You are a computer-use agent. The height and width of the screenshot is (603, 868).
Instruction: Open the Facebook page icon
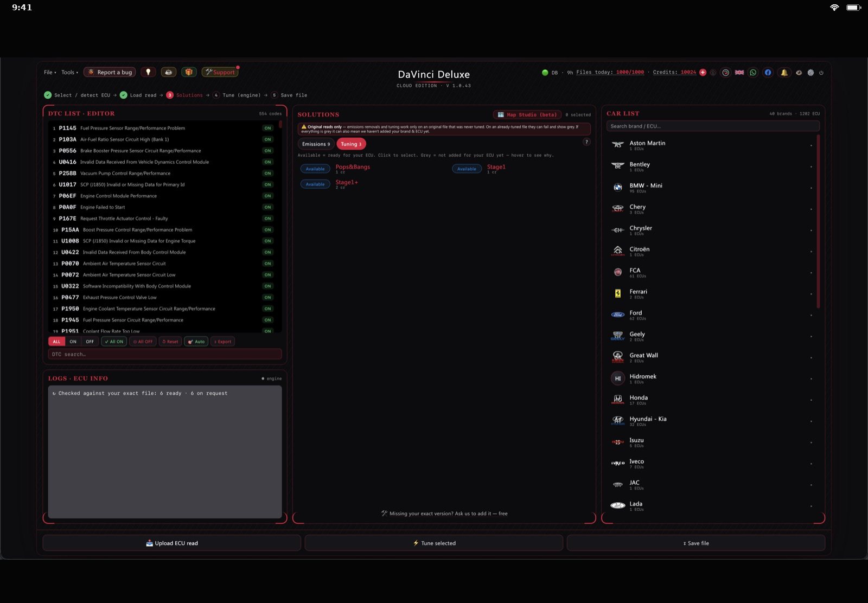[x=768, y=72]
